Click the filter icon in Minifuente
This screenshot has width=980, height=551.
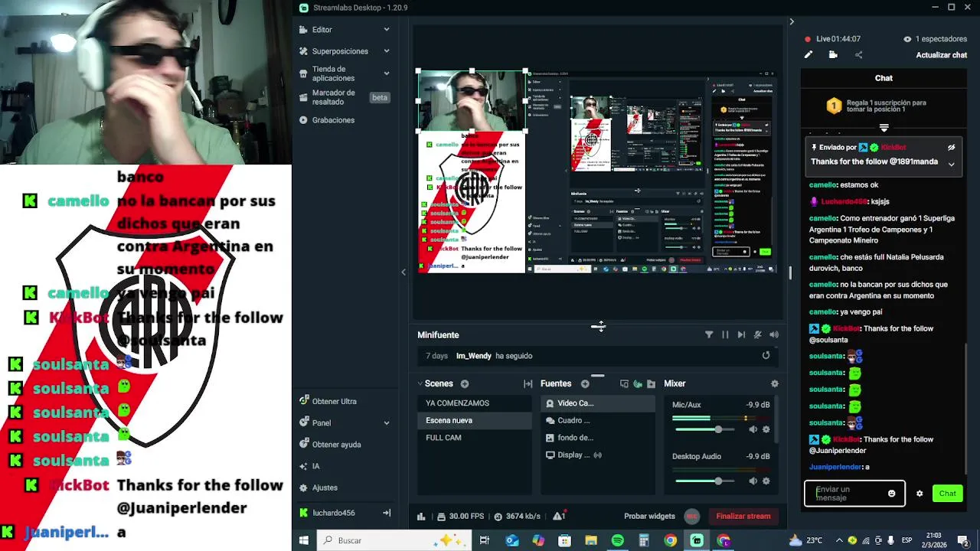click(x=709, y=334)
